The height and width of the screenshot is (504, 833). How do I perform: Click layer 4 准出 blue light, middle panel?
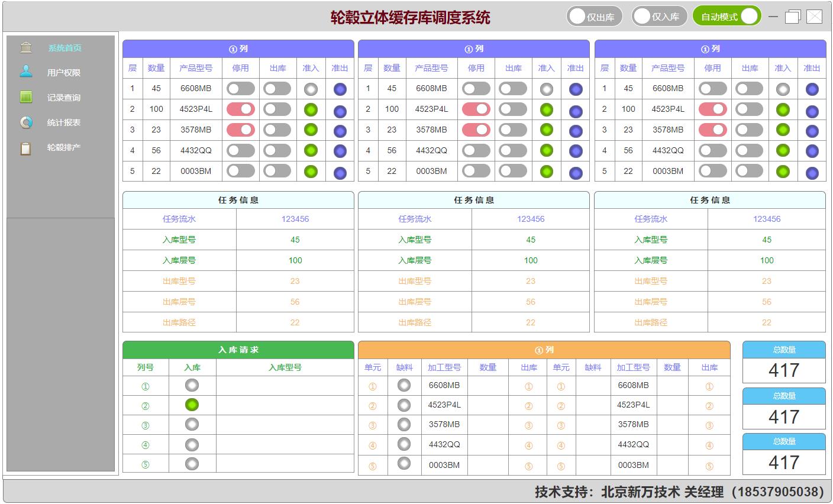click(x=576, y=151)
